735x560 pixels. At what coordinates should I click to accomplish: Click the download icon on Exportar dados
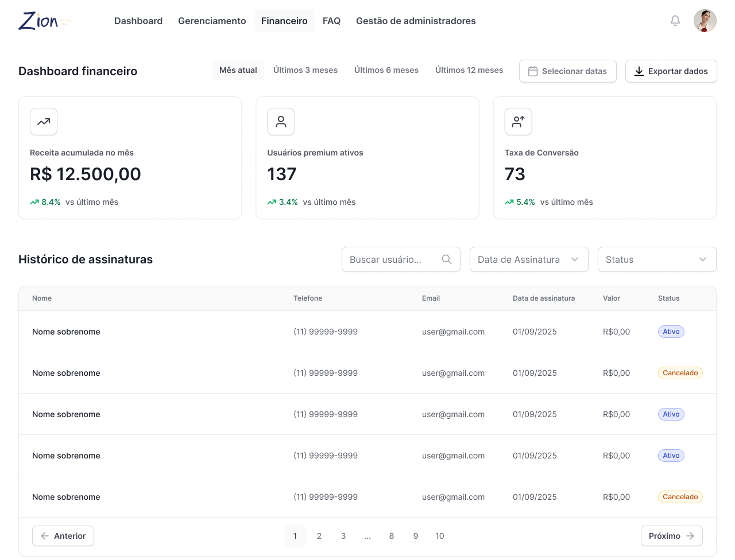pyautogui.click(x=639, y=71)
